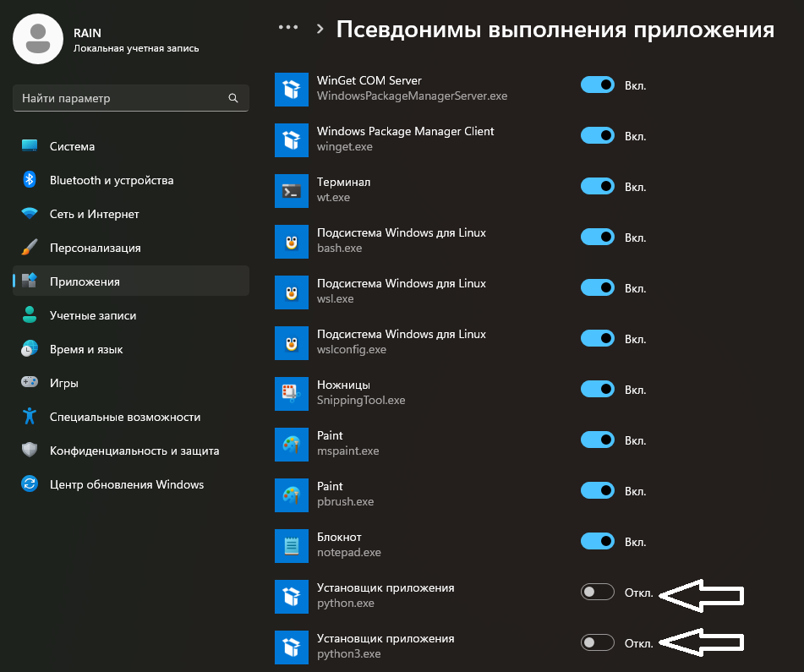The image size is (804, 672).
Task: Click the wslconfig.exe Linux penguin icon
Action: coord(291,343)
